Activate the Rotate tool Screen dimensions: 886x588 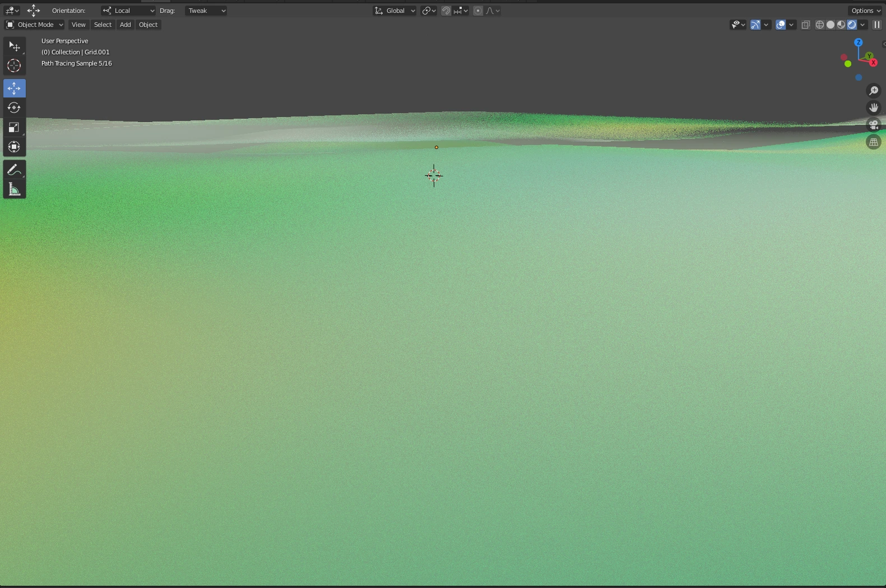[x=14, y=108]
